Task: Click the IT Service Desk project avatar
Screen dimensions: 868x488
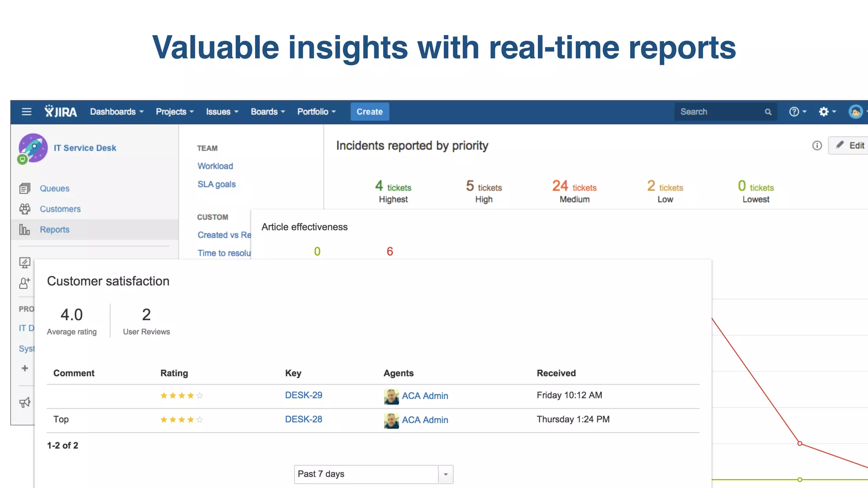Action: [x=33, y=148]
